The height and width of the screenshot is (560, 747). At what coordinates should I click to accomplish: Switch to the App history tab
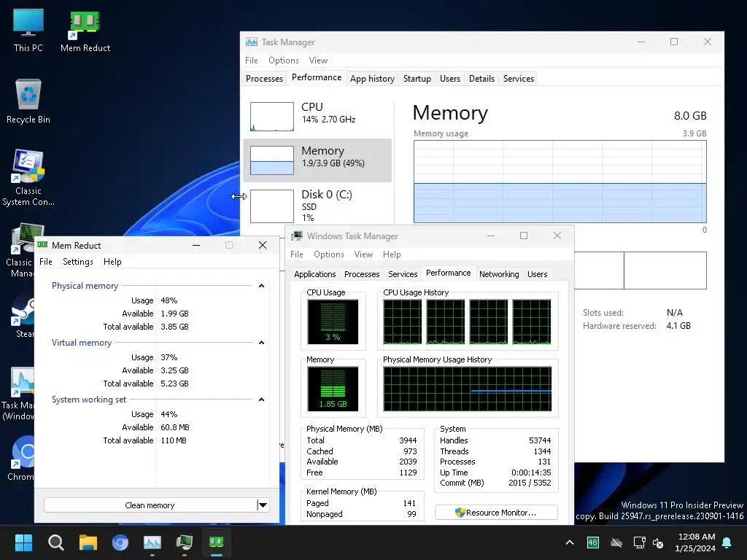tap(372, 79)
